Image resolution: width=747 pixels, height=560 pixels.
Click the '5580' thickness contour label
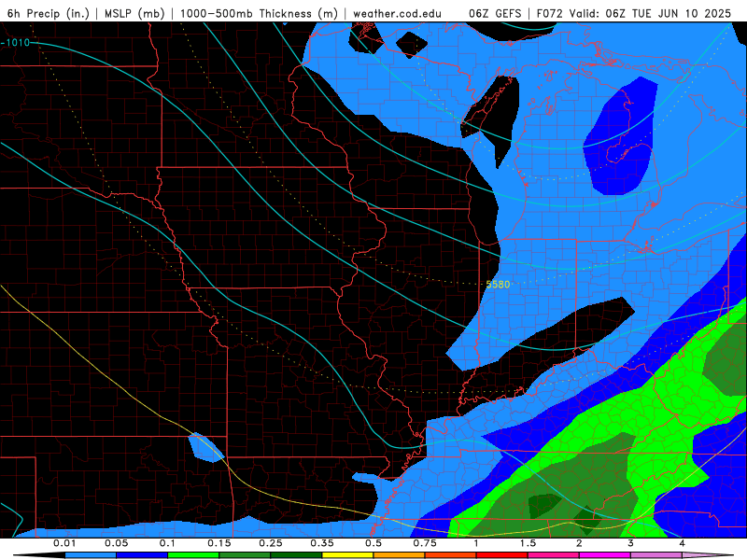tap(498, 285)
